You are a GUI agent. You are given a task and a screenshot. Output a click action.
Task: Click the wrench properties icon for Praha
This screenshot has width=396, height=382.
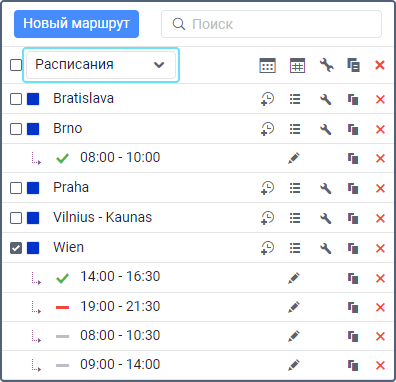click(325, 188)
